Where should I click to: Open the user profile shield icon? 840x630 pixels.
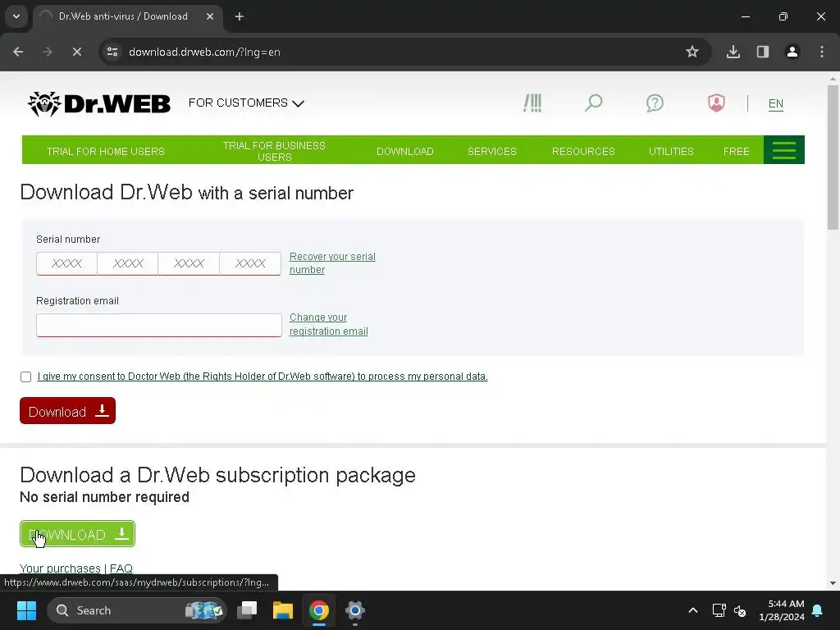[716, 103]
